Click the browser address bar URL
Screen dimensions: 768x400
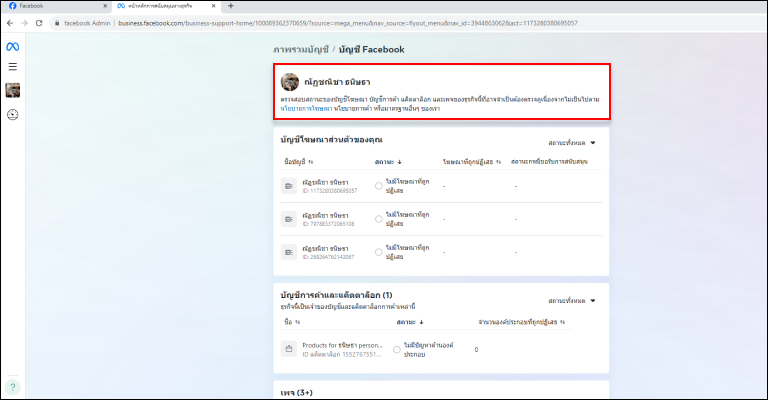(348, 23)
